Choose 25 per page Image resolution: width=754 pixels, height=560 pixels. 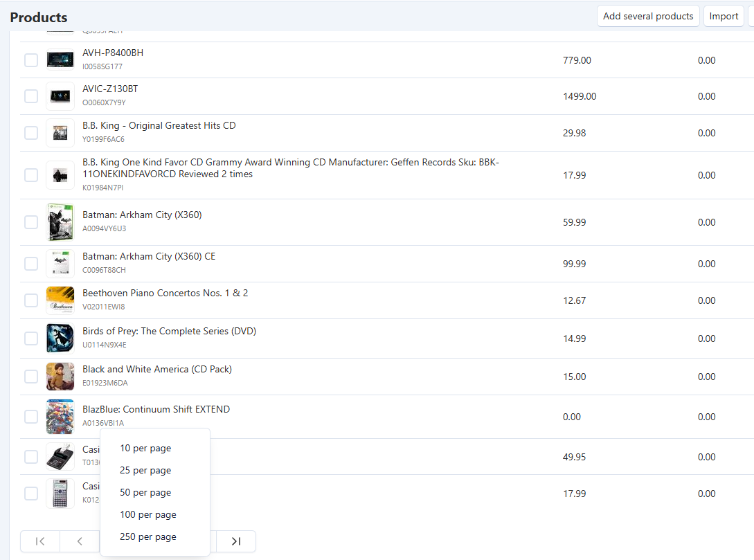[x=145, y=470]
